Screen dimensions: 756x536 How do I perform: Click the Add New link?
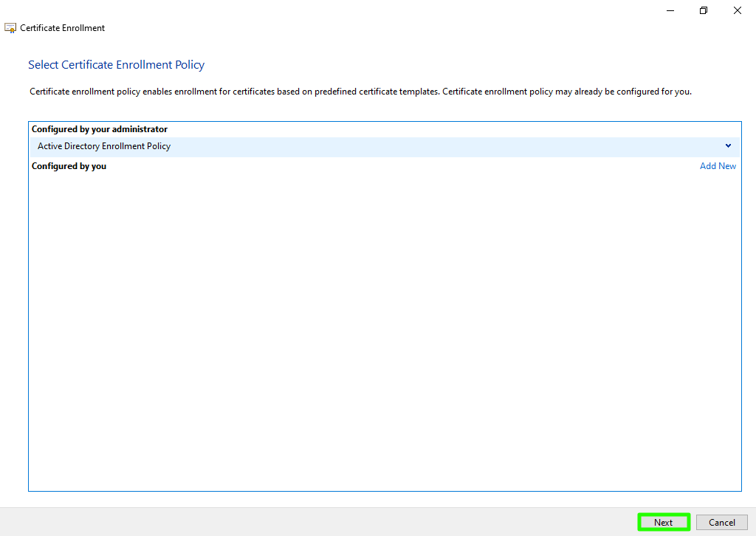coord(718,166)
